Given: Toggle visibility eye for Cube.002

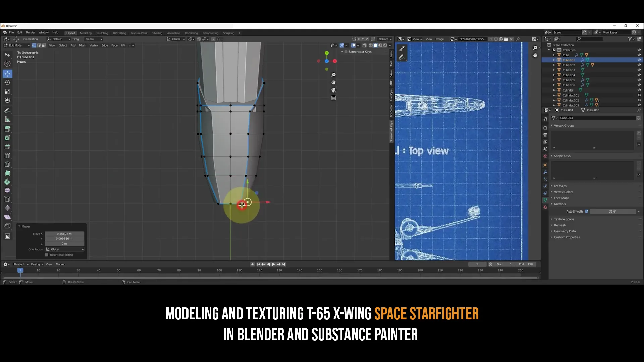Looking at the screenshot, I should tap(639, 65).
